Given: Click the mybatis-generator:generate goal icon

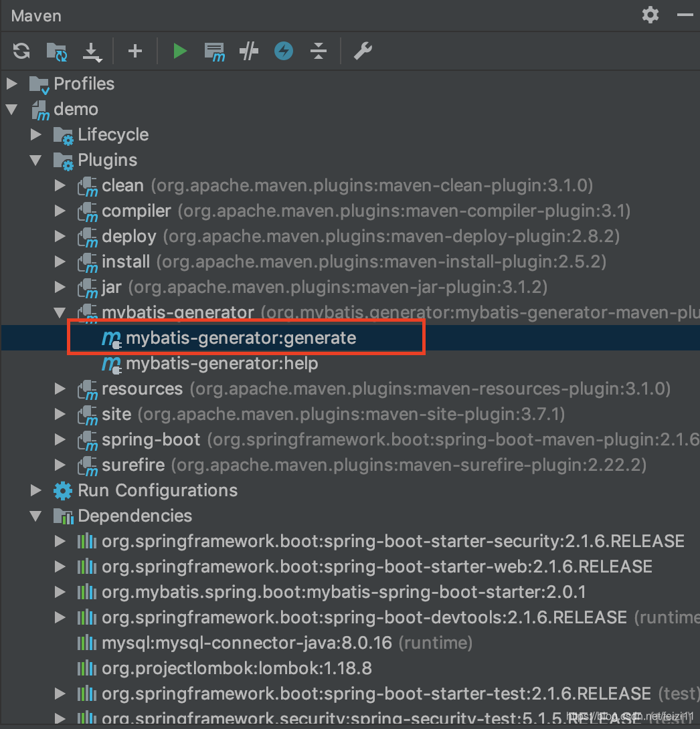Looking at the screenshot, I should point(112,339).
